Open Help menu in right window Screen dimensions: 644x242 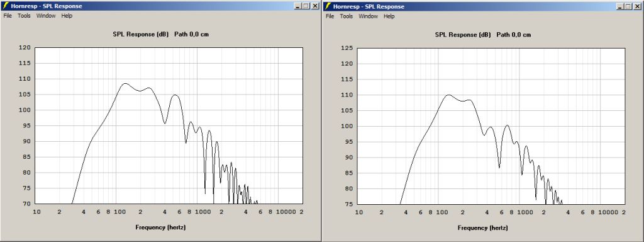pos(389,16)
